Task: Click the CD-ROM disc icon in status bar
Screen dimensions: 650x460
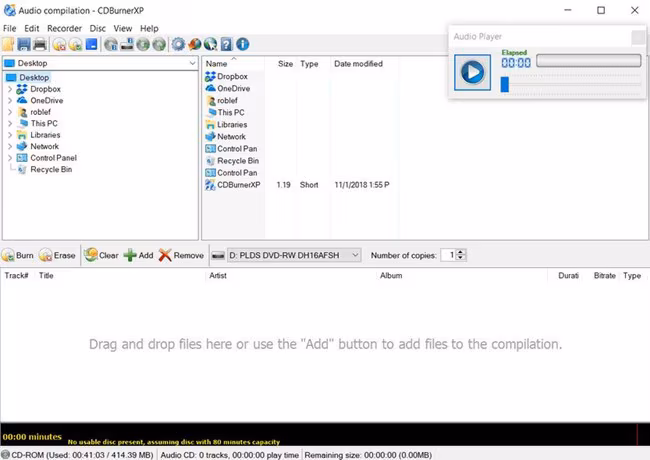Action: [5, 455]
